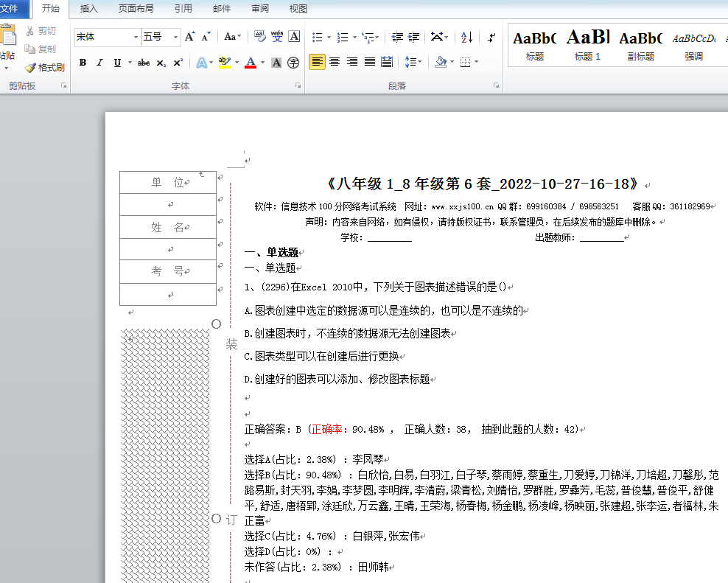
Task: Click the Text Effects icon
Action: coord(201,62)
